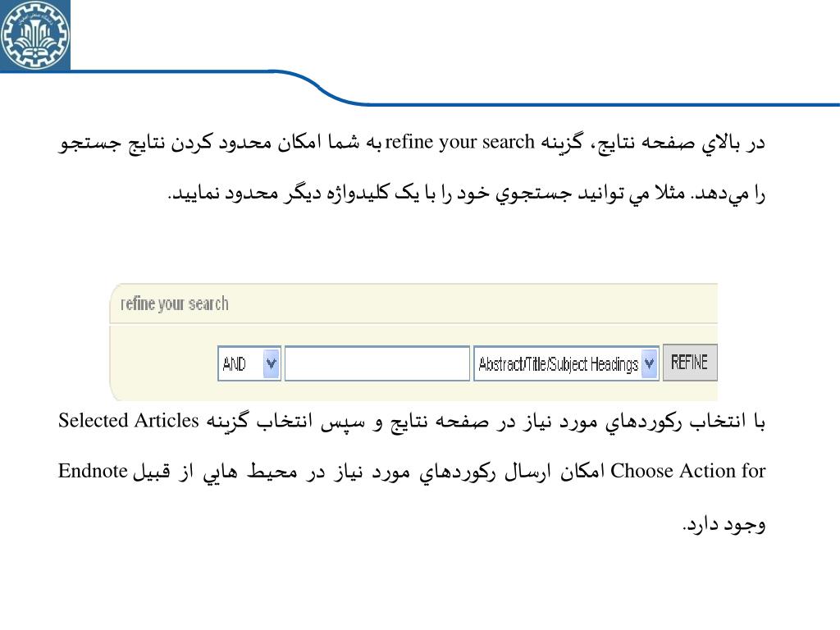
Task: Click the 'Choose Action for' text
Action: pos(688,471)
